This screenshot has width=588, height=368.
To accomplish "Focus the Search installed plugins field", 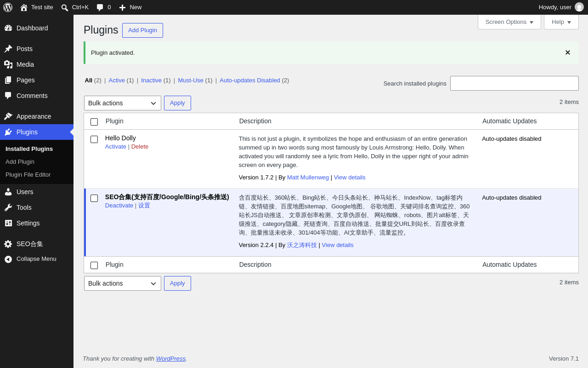I will pyautogui.click(x=514, y=83).
